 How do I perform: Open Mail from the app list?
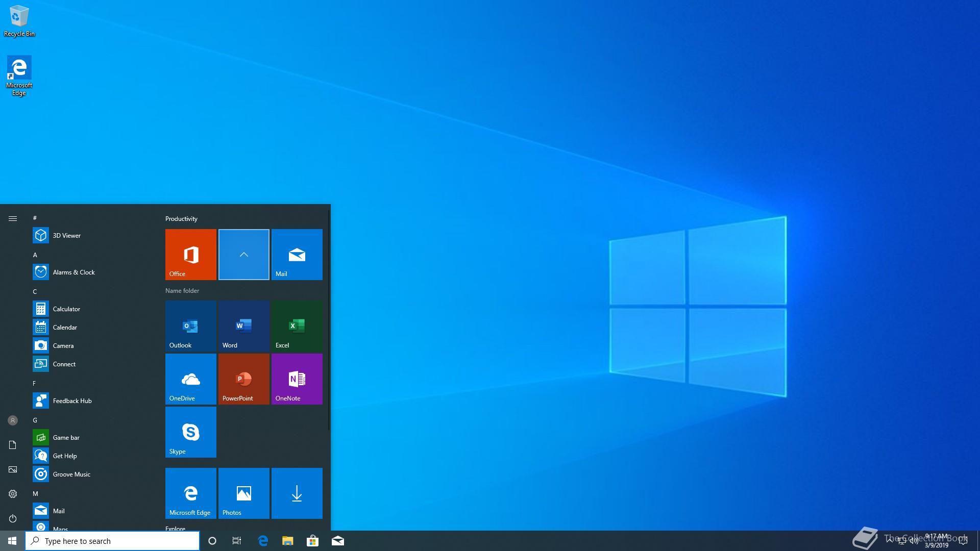(93, 511)
